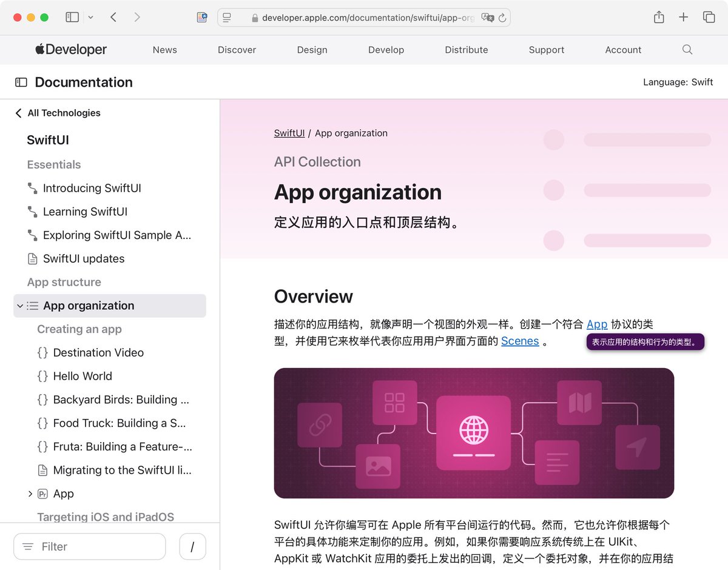
Task: Click the Essentials section label
Action: pyautogui.click(x=54, y=165)
